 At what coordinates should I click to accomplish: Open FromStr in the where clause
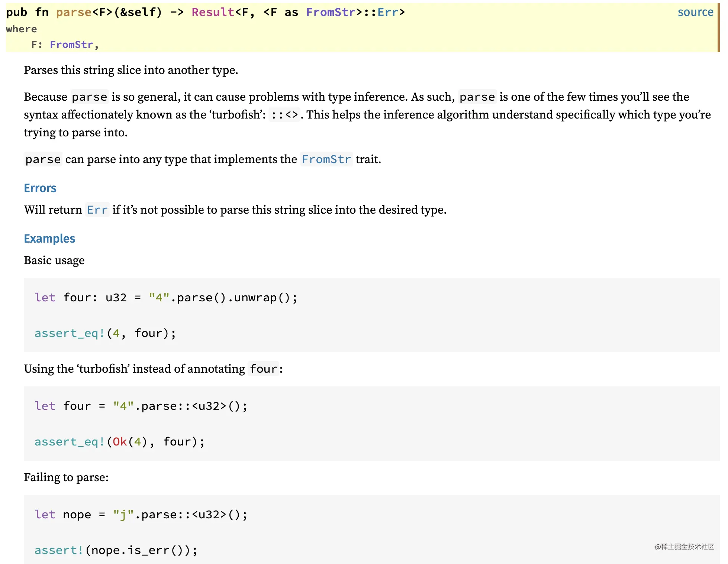pyautogui.click(x=71, y=45)
